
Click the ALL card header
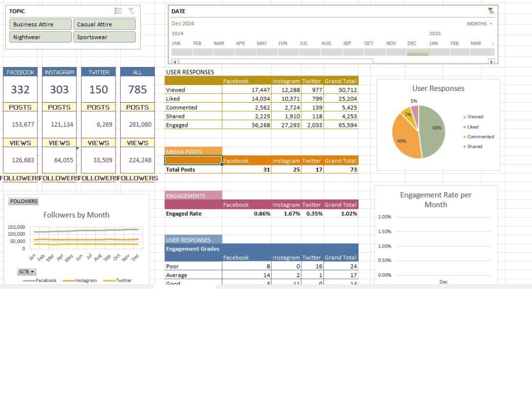tap(137, 72)
